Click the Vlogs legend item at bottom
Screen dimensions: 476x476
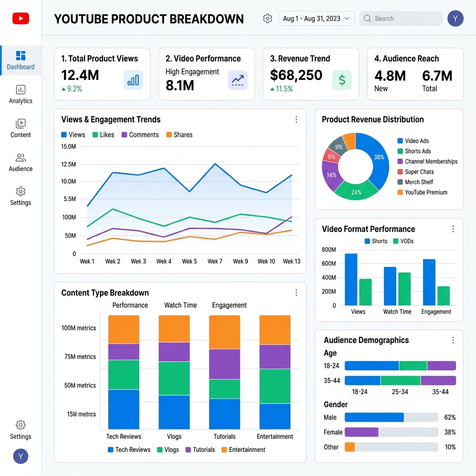click(168, 450)
